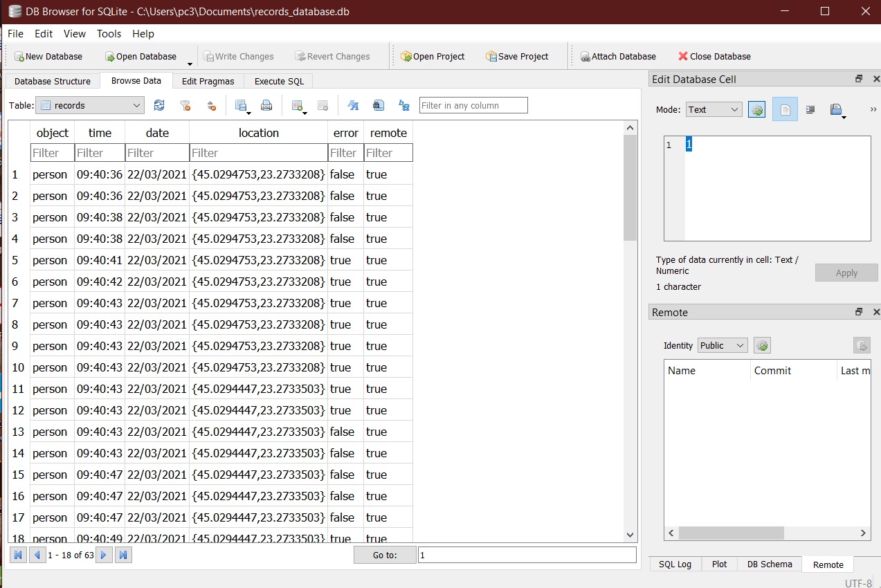
Task: Open the Tools menu
Action: click(x=109, y=34)
